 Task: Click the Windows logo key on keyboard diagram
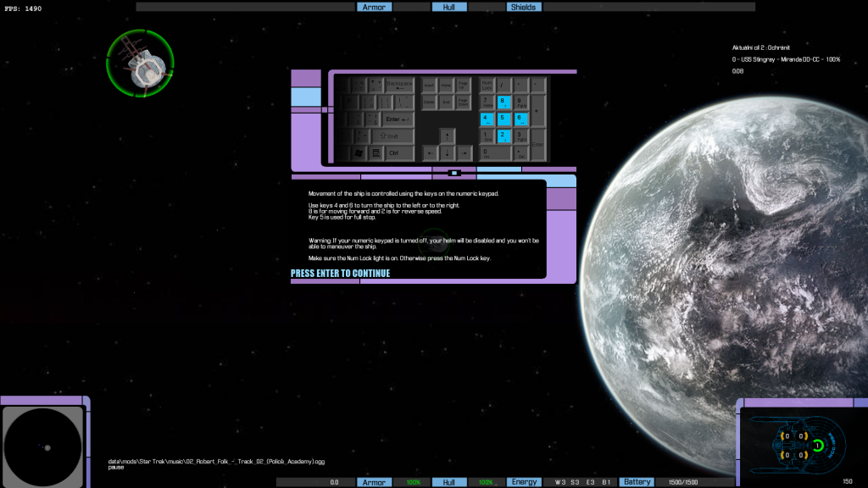click(x=359, y=152)
